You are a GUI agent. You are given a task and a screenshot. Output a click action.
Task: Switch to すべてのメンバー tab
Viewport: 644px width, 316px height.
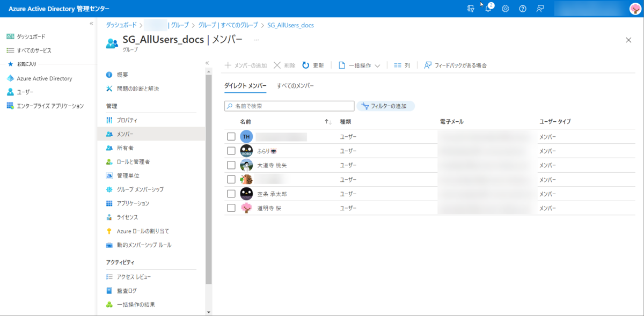(295, 86)
